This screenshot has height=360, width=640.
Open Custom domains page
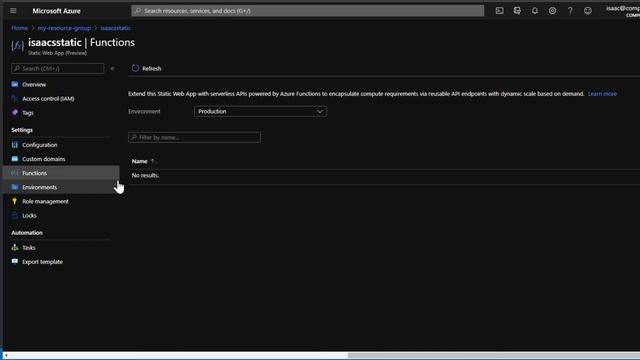[44, 159]
